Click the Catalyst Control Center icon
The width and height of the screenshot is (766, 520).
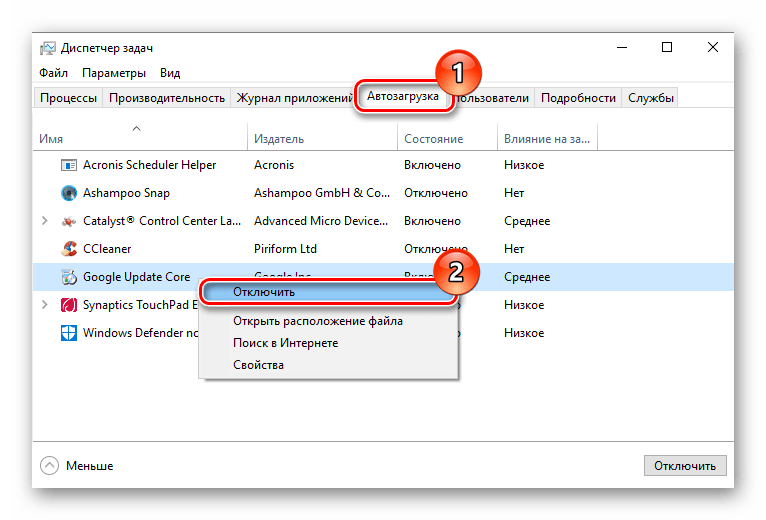pos(69,221)
